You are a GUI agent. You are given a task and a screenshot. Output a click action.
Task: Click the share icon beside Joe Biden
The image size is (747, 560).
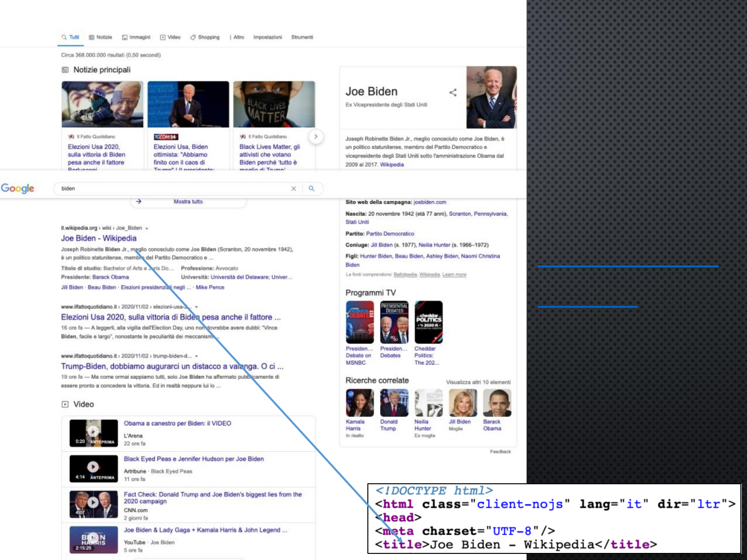(x=453, y=92)
